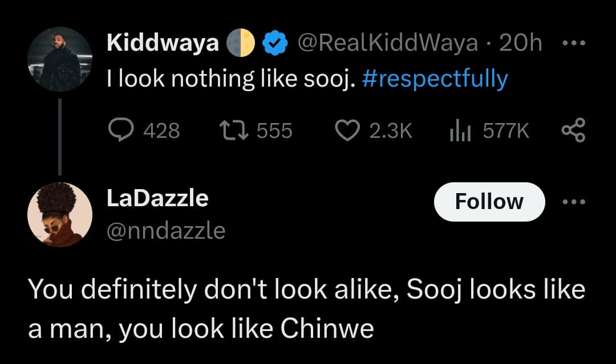Screen dimensions: 616x364
Task: Click the 20h timestamp
Action: click(x=520, y=44)
